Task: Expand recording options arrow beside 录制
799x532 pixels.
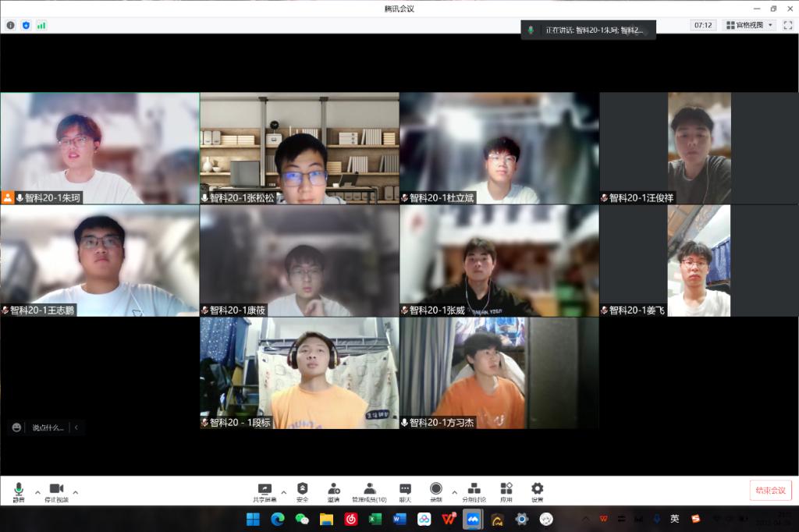Action: tap(454, 492)
